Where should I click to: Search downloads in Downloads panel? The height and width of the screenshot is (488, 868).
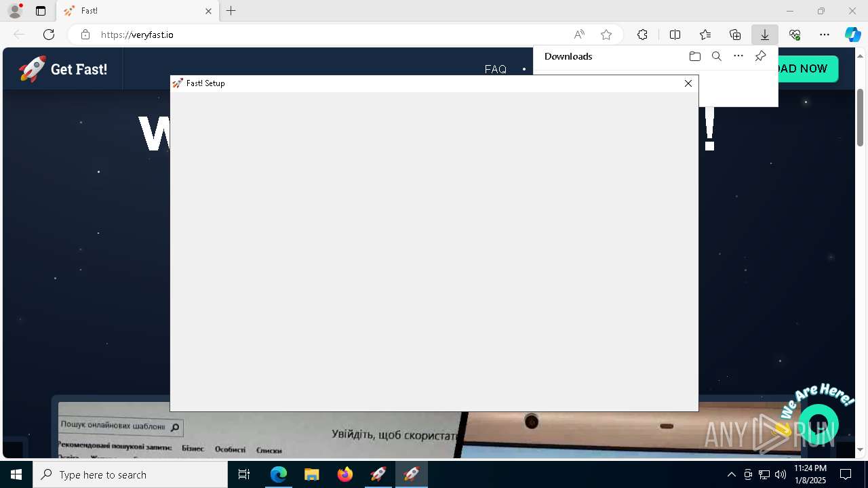coord(717,56)
